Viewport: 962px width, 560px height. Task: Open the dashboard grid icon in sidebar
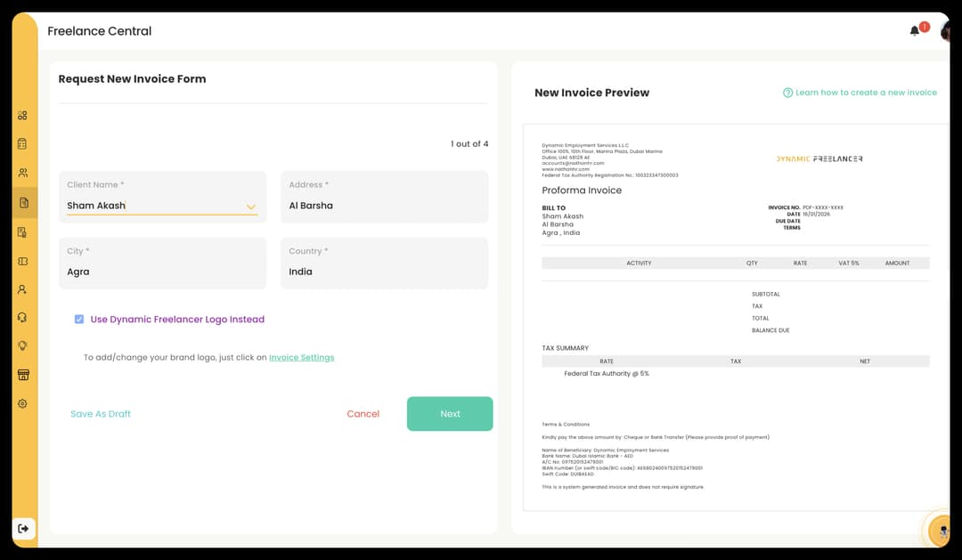22,114
